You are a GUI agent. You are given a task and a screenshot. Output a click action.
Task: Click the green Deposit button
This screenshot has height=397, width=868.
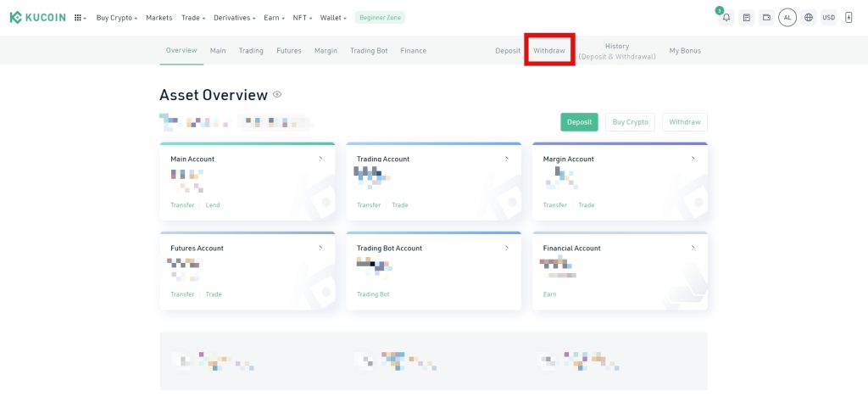[579, 122]
